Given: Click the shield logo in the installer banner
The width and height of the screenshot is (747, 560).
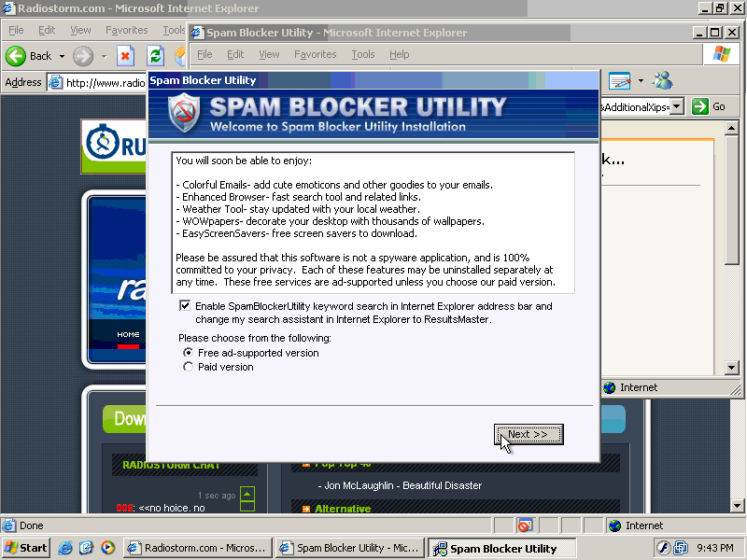Looking at the screenshot, I should pyautogui.click(x=184, y=113).
